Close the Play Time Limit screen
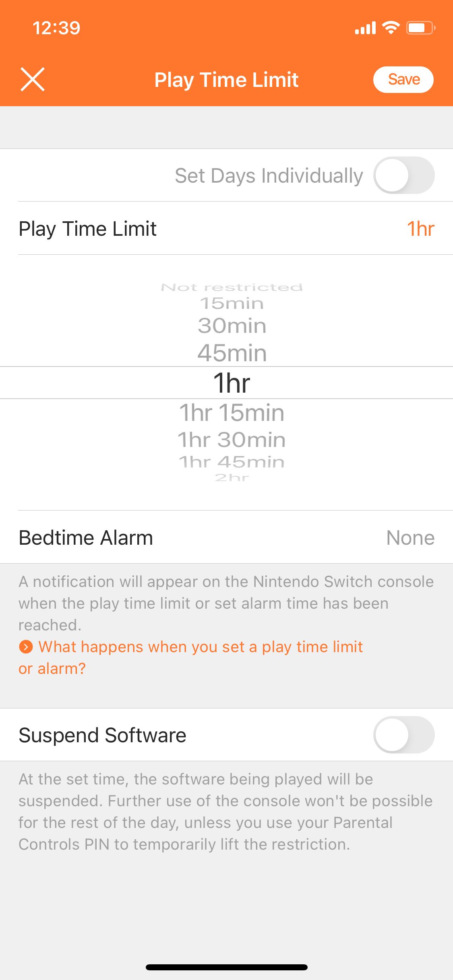 coord(33,79)
